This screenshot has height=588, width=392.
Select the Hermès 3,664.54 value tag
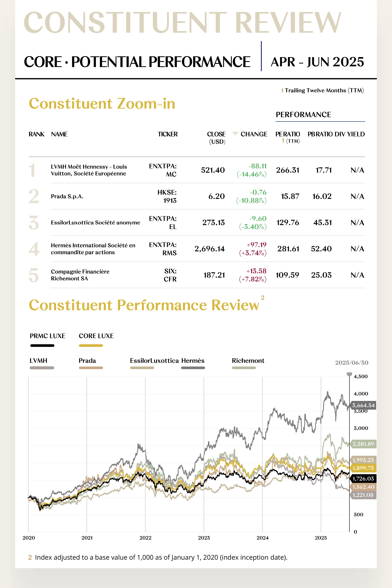pos(363,405)
